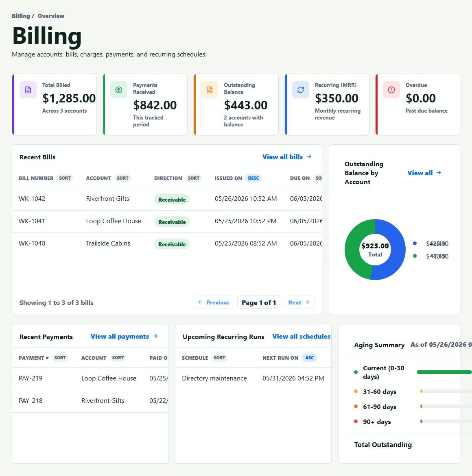The height and width of the screenshot is (476, 472).
Task: Click Showing 1 to 3 of 3 bills text
Action: [x=56, y=303]
